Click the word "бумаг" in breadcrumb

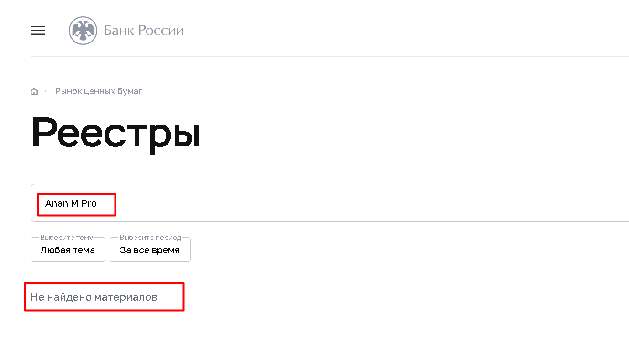(x=131, y=91)
